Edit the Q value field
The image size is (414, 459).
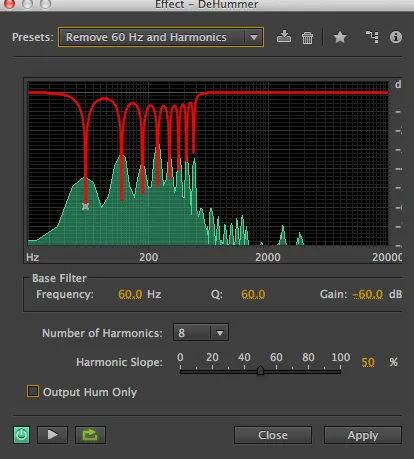tap(253, 294)
